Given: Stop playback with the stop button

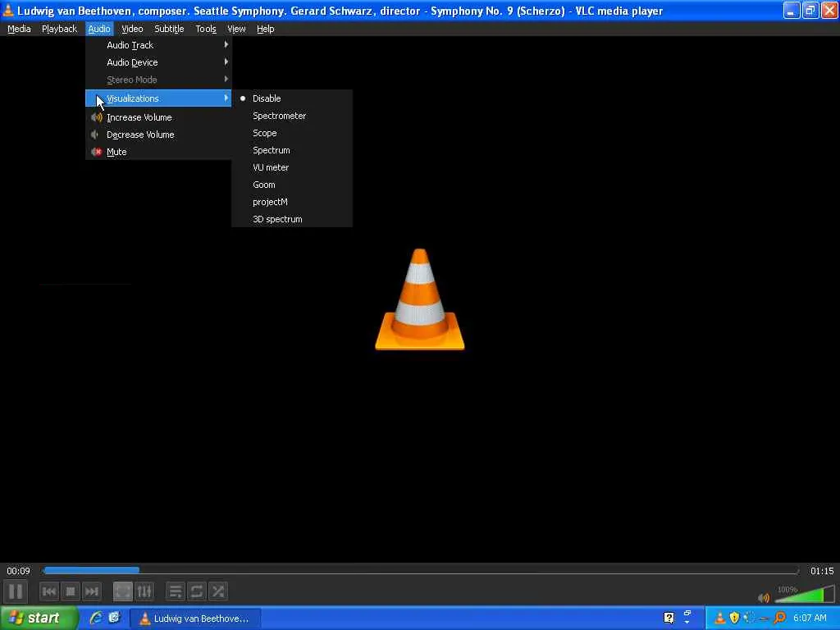Looking at the screenshot, I should 71,591.
